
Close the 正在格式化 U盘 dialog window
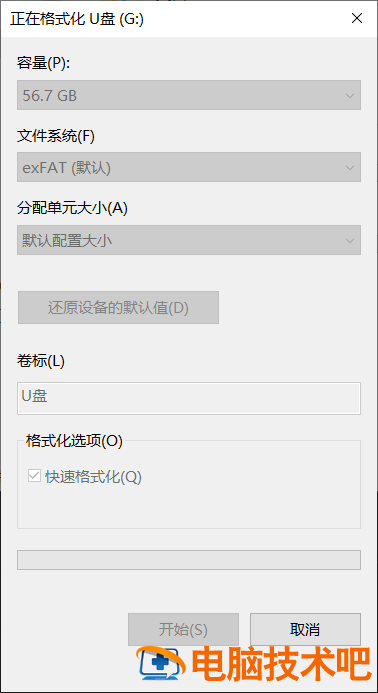[356, 19]
